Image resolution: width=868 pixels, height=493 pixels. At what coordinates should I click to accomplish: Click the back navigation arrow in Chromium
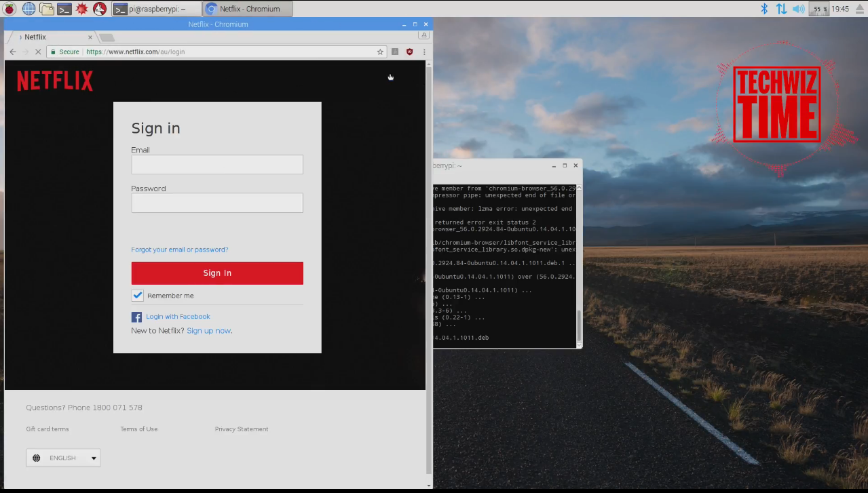pos(12,52)
